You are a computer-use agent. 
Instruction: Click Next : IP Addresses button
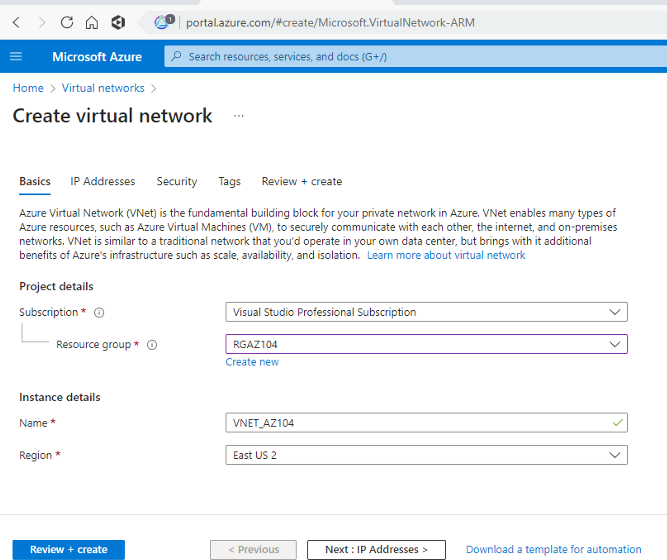(x=376, y=550)
